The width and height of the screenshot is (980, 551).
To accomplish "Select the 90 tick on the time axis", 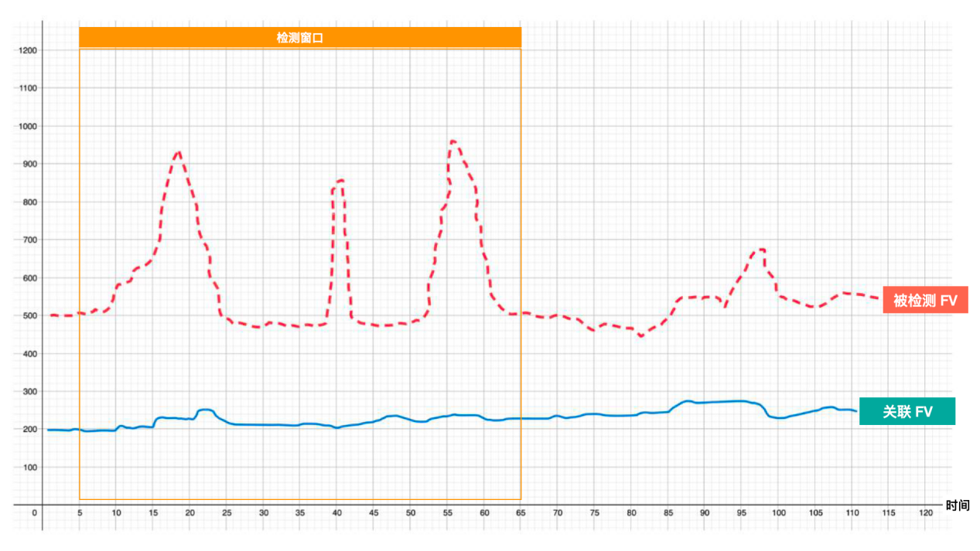I will point(705,513).
